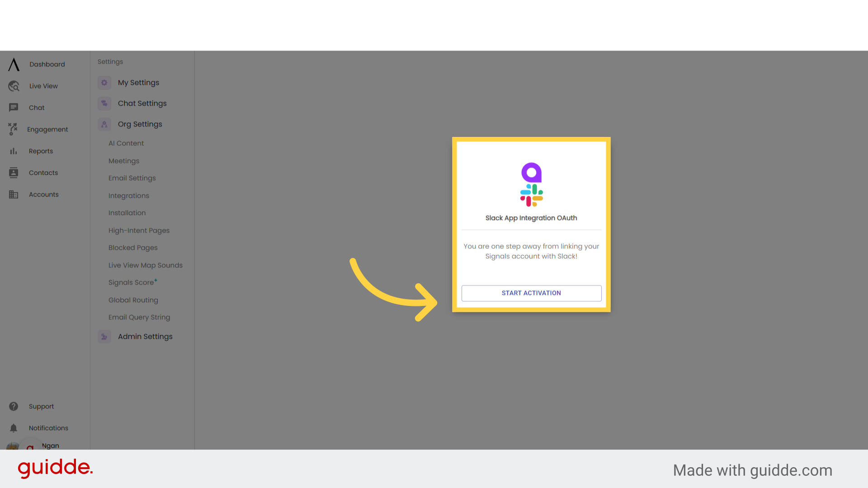Open Email Settings
This screenshot has width=868, height=488.
(132, 178)
